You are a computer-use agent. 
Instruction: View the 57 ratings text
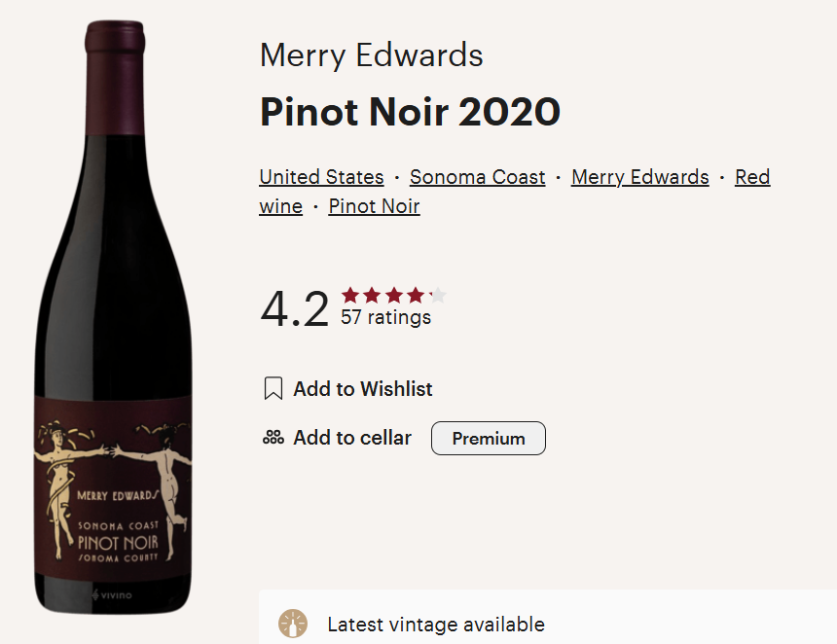pos(386,317)
